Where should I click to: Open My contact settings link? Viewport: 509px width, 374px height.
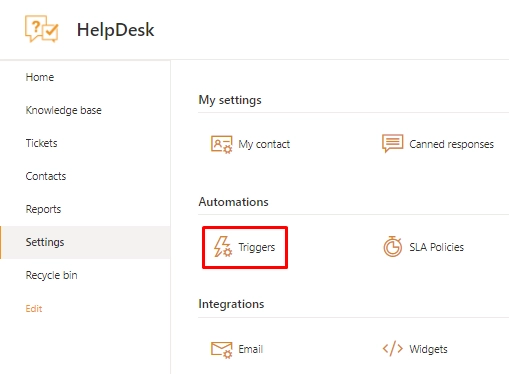(x=264, y=144)
